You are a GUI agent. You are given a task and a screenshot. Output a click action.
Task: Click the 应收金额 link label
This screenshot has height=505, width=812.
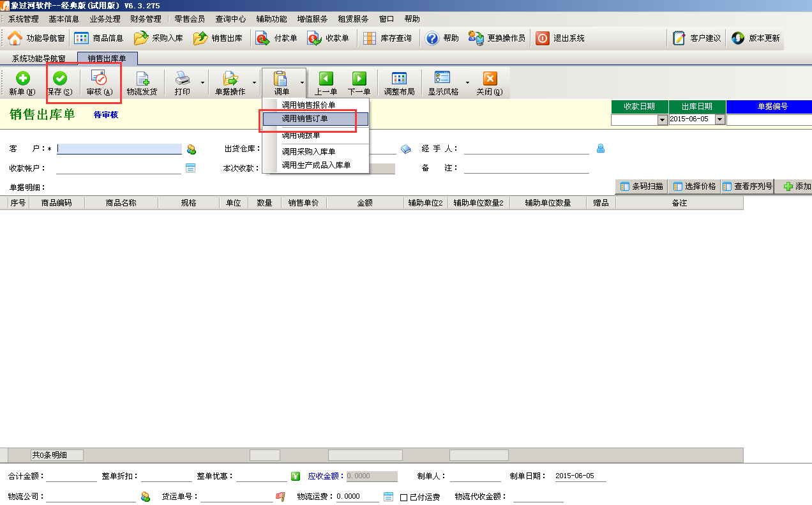326,476
